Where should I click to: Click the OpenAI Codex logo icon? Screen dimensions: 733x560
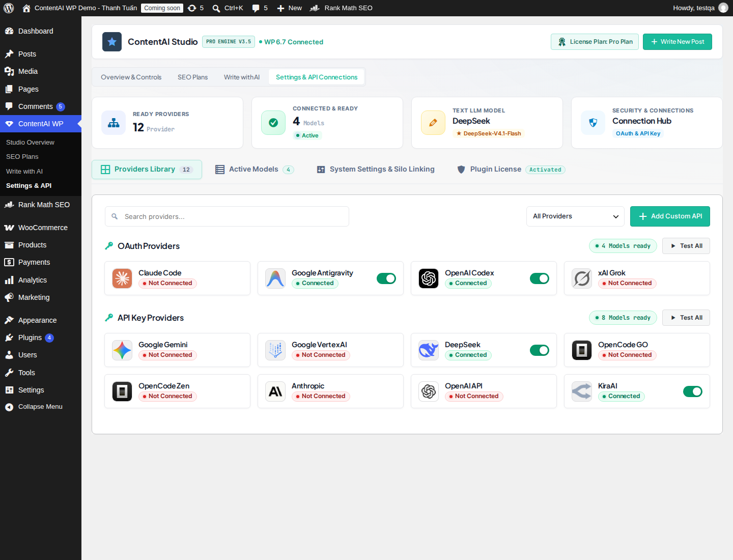[x=429, y=278]
